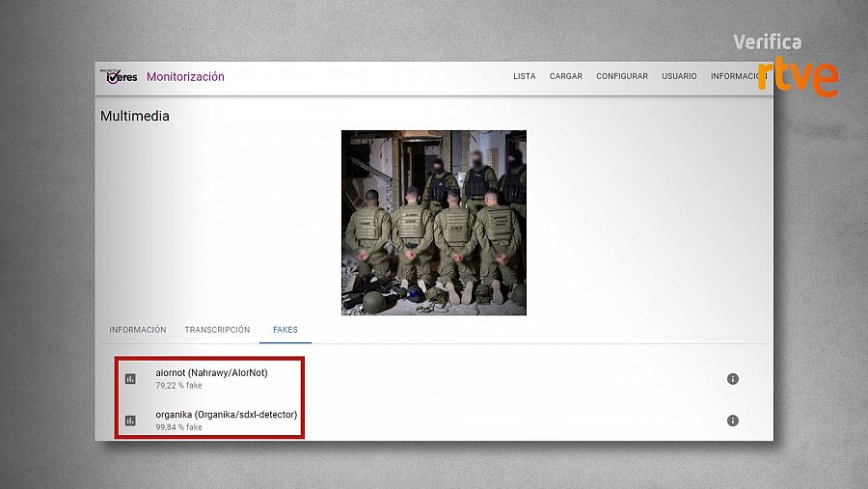This screenshot has height=489, width=868.
Task: Switch to the INFORMACIÓN tab below image
Action: [x=138, y=330]
